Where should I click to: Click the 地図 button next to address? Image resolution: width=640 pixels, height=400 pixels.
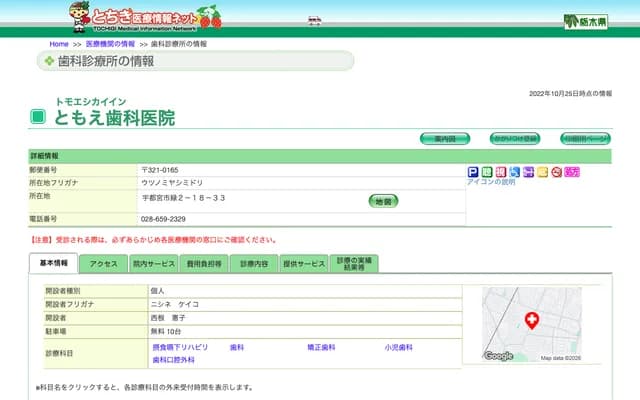coord(383,201)
